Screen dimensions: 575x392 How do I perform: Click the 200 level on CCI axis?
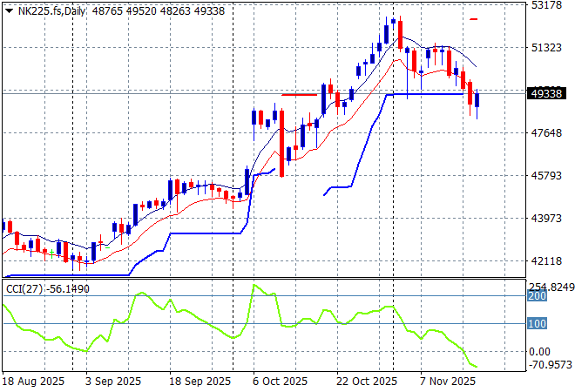(x=538, y=296)
